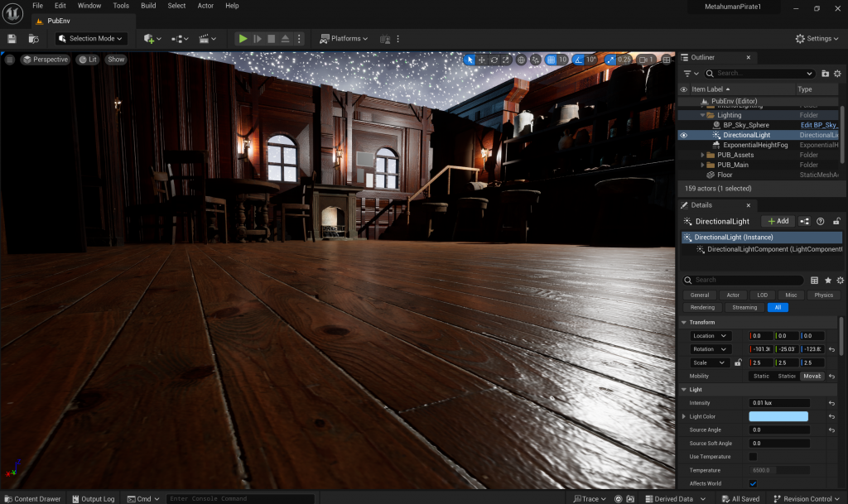The image size is (848, 504).
Task: Activate the Translate gizmo tool
Action: point(481,60)
